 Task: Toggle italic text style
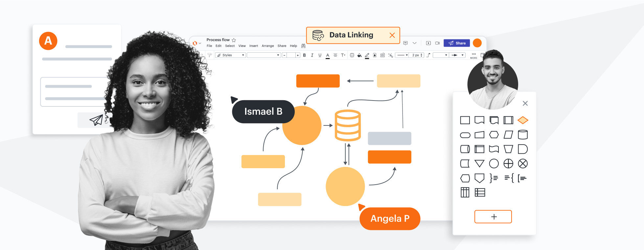312,55
